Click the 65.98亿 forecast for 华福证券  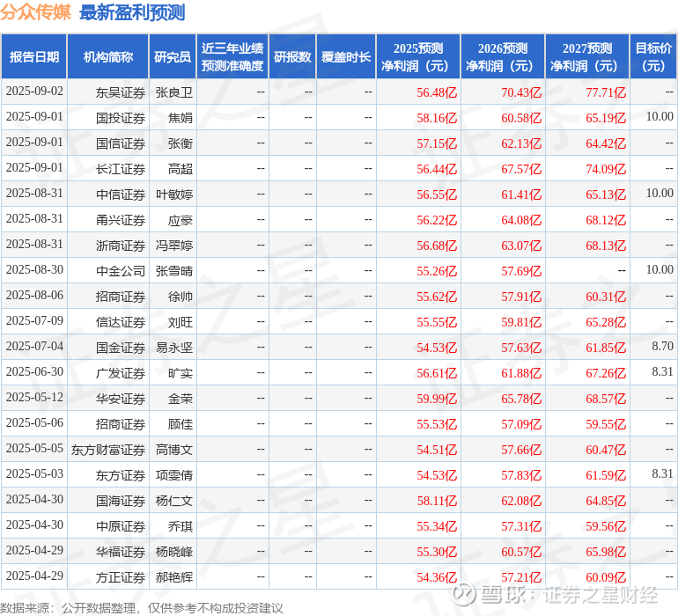[606, 552]
